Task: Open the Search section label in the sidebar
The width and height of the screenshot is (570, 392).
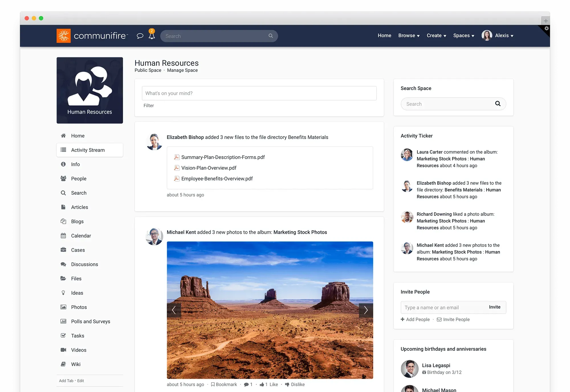Action: point(79,193)
